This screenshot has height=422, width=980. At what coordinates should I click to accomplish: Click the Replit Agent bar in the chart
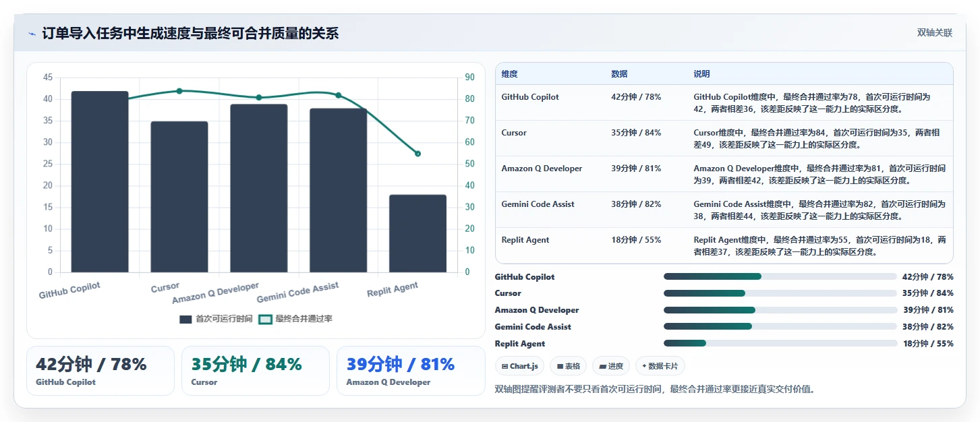[x=417, y=233]
